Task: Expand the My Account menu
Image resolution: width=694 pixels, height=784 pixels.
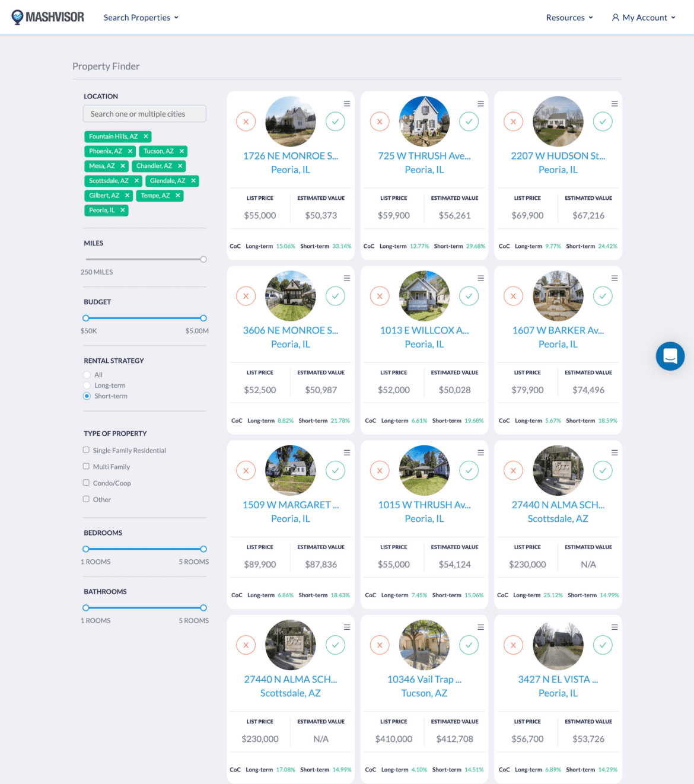Action: [x=644, y=18]
